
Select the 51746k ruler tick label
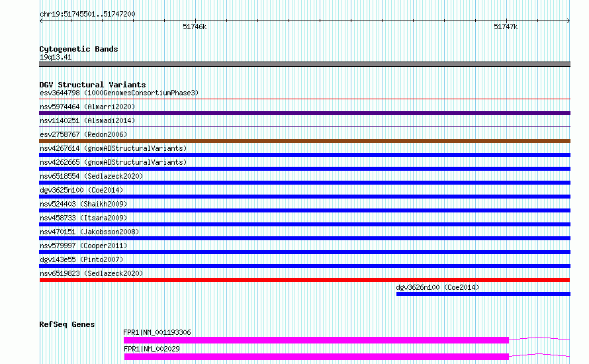(195, 26)
